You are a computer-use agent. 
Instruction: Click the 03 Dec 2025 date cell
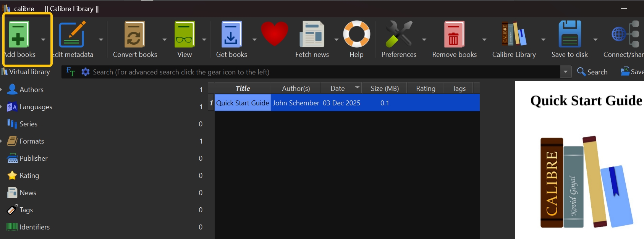(x=341, y=103)
